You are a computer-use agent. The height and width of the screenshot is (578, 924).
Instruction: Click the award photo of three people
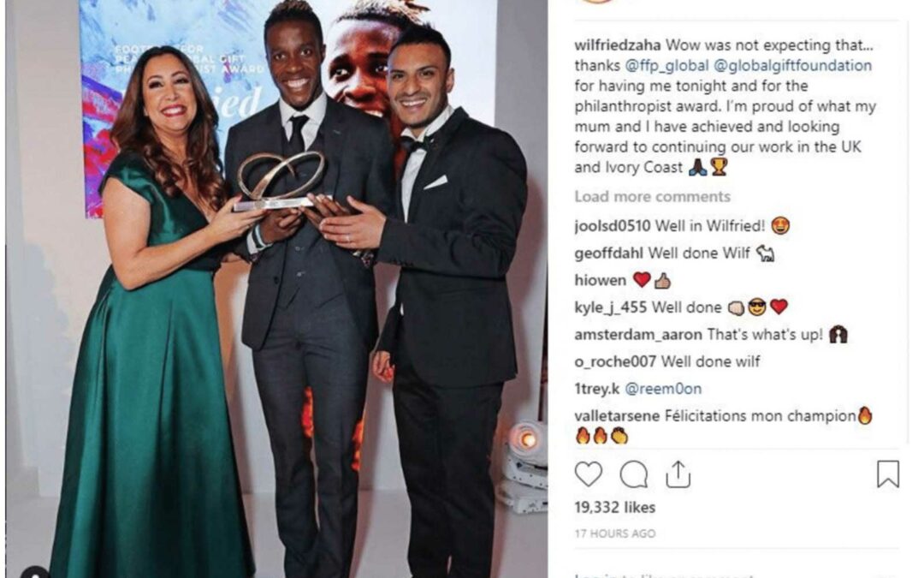[x=277, y=289]
